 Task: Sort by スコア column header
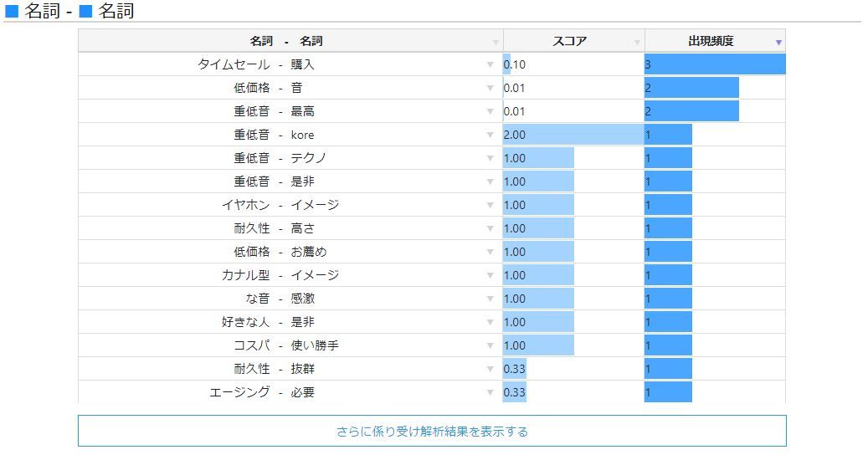[x=569, y=41]
